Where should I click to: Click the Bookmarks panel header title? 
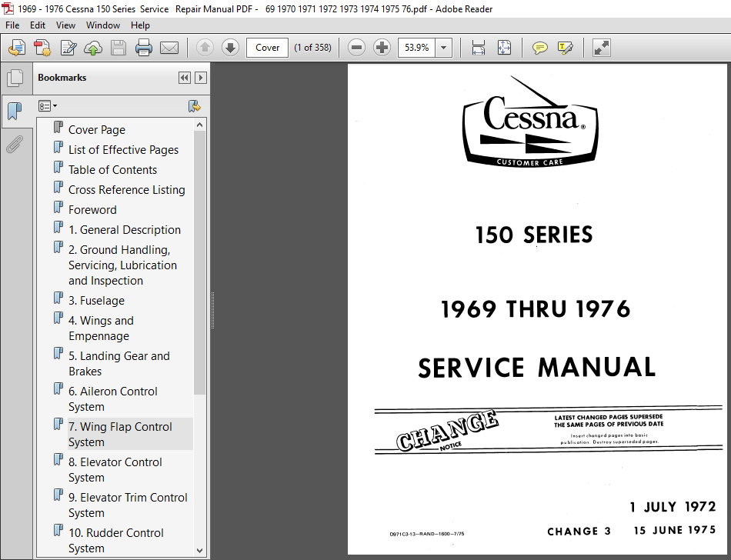pos(62,78)
